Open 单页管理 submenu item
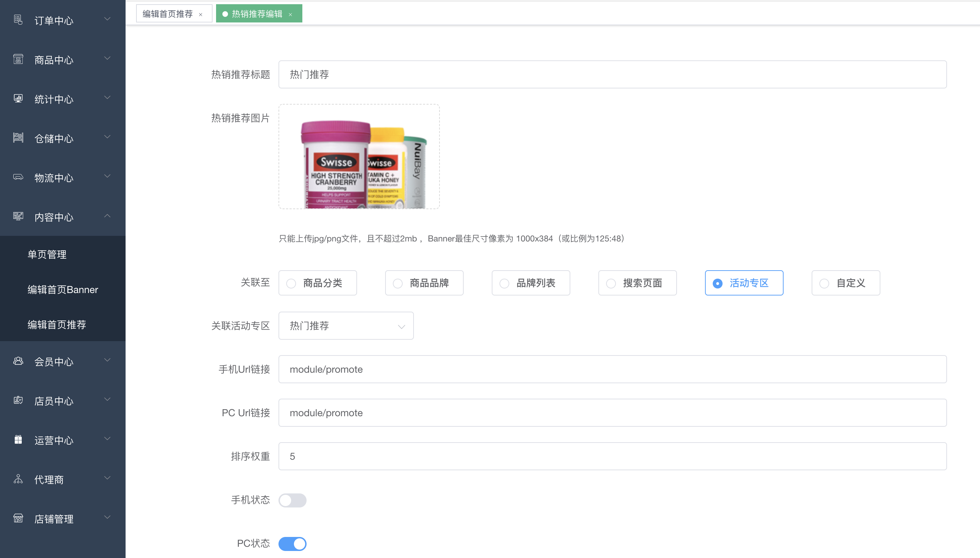980x558 pixels. (x=47, y=254)
